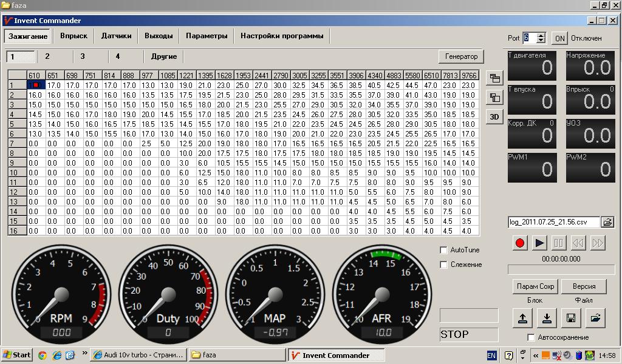Play the loaded log file
The image size is (622, 364).
[539, 243]
